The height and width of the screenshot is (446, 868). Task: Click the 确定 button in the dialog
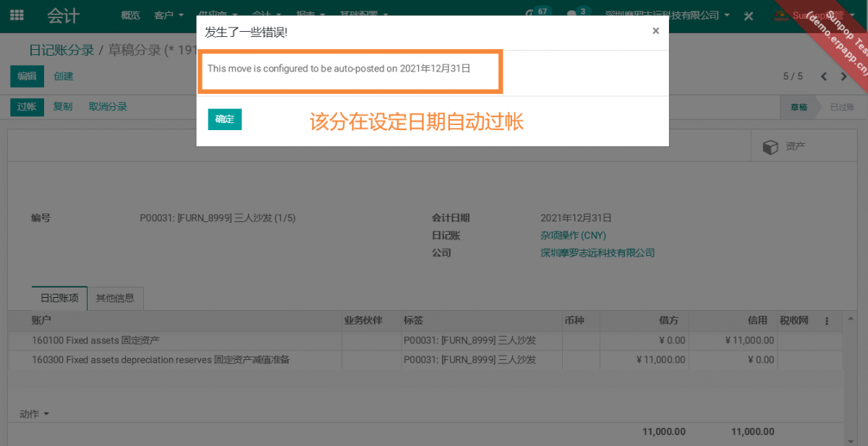225,119
